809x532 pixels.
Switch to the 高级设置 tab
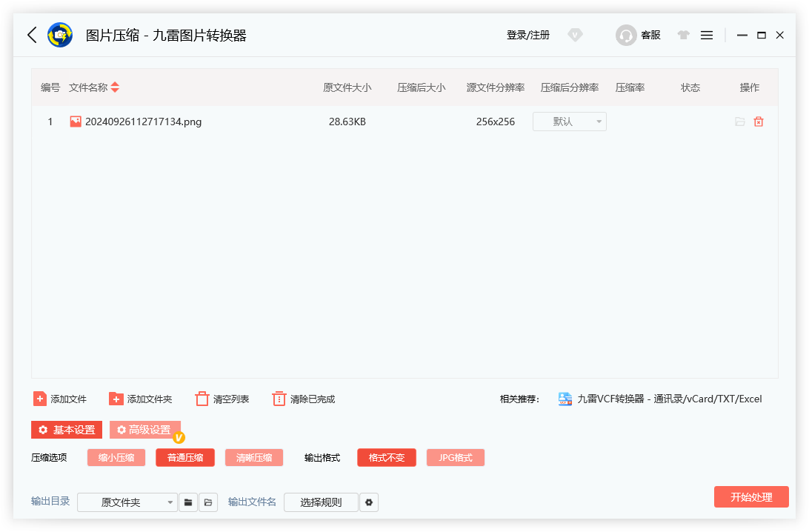tap(145, 429)
